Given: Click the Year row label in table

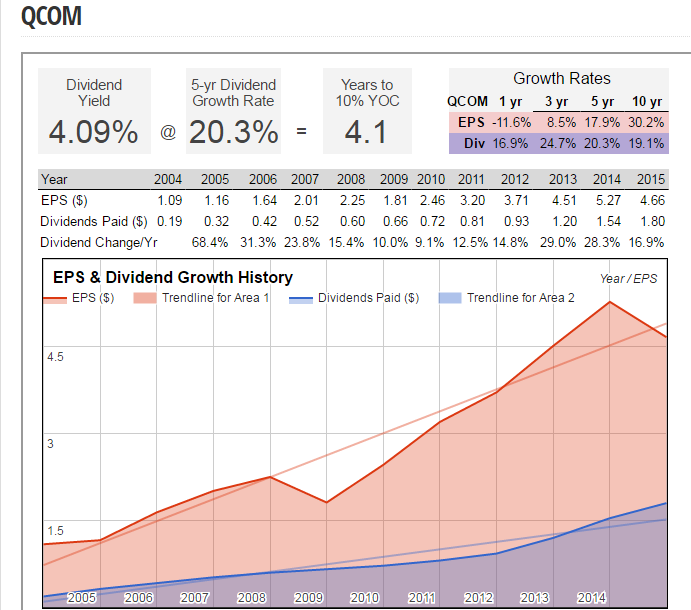Looking at the screenshot, I should [54, 179].
